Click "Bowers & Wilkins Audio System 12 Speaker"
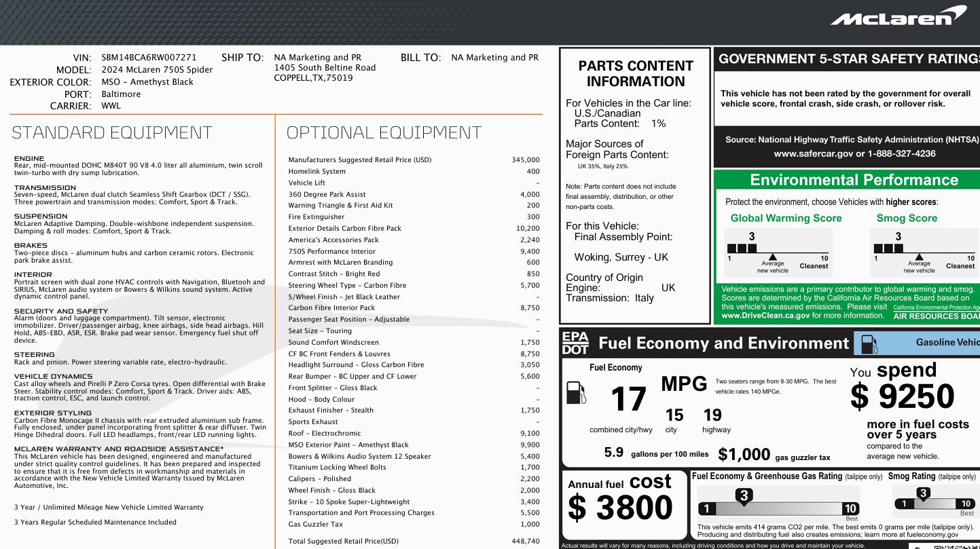980x549 pixels. (359, 457)
